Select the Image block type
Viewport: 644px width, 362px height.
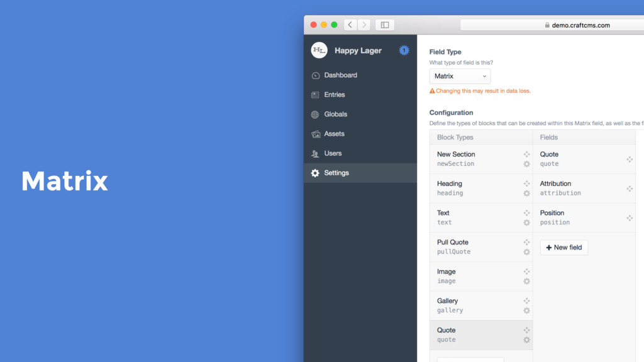pos(481,277)
